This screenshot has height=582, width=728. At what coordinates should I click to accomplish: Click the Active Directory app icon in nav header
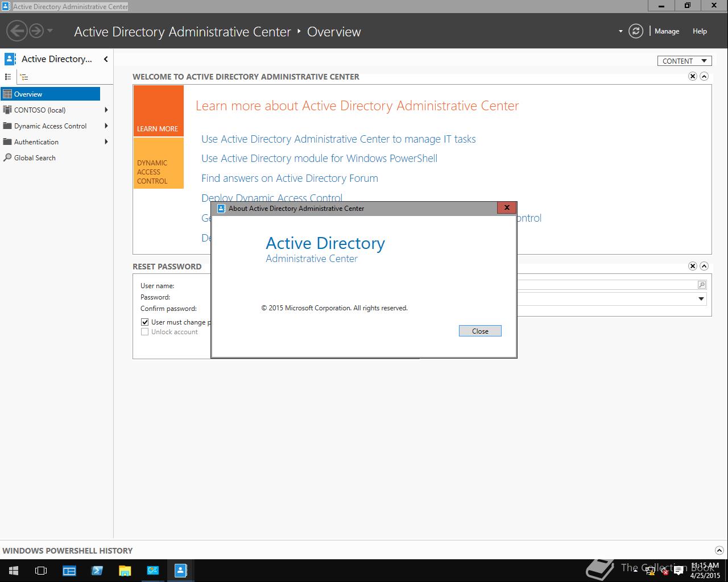(x=10, y=59)
